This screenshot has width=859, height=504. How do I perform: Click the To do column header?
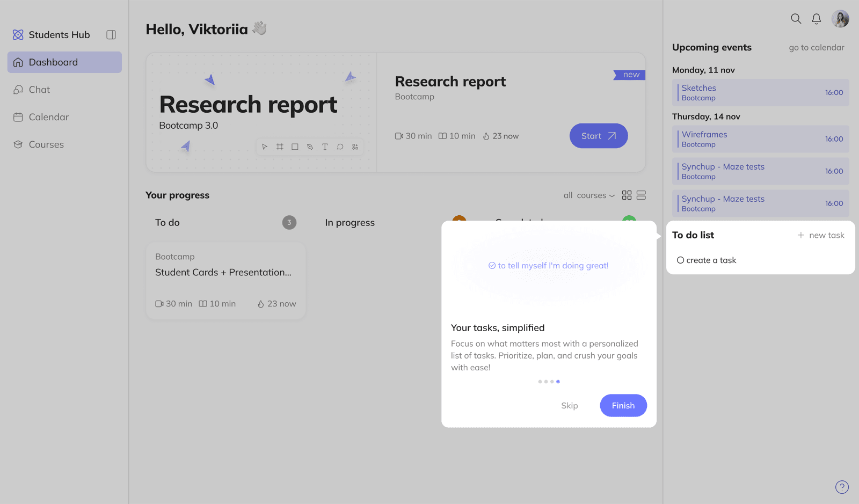pyautogui.click(x=168, y=222)
